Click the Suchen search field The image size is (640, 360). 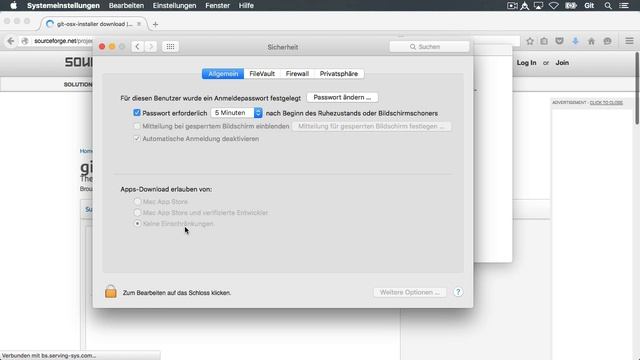point(429,47)
